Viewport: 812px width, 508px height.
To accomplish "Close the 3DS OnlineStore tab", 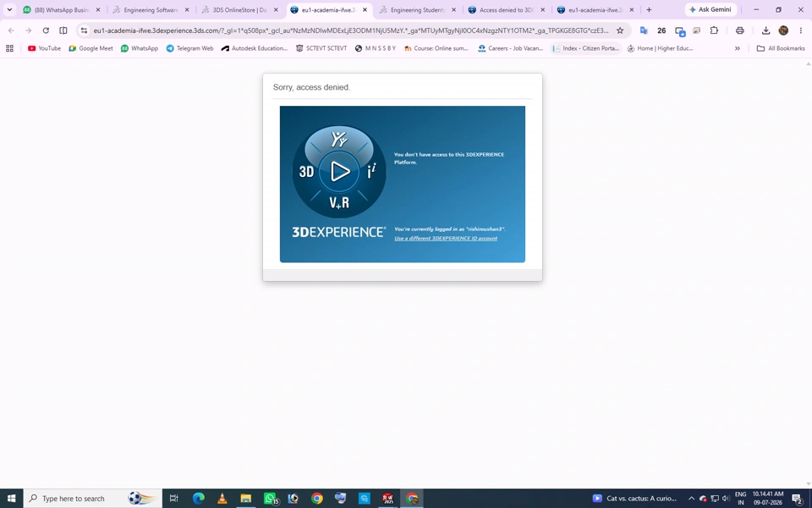I will (276, 10).
